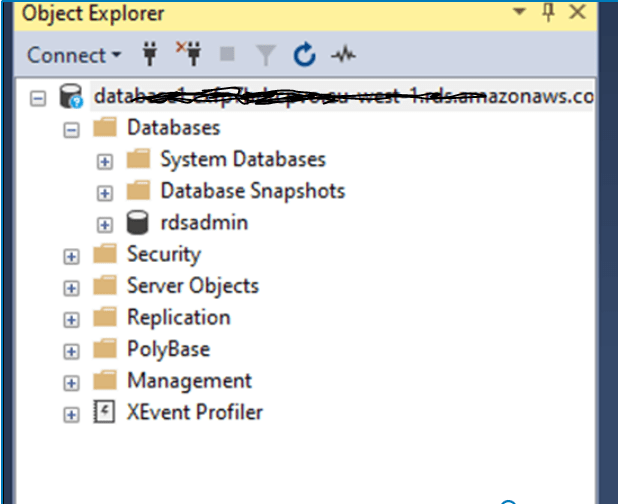
Task: Expand the Security folder
Action: (71, 255)
